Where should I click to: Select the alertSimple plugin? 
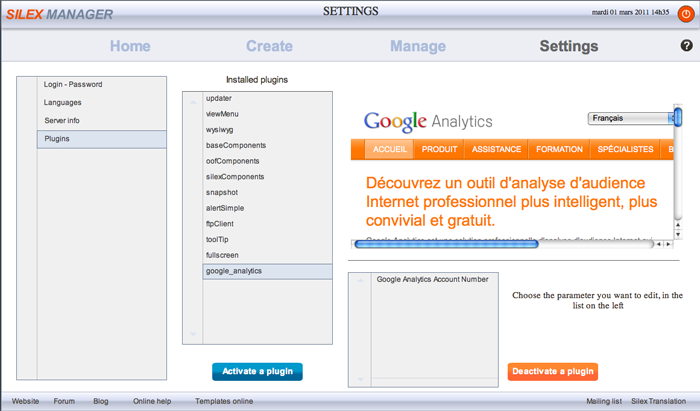pos(267,208)
